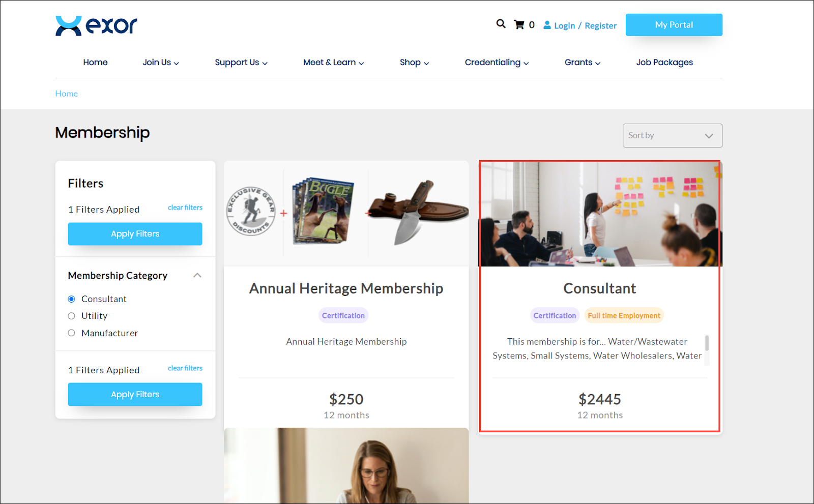
Task: Collapse the Membership Category section chevron
Action: coord(197,275)
